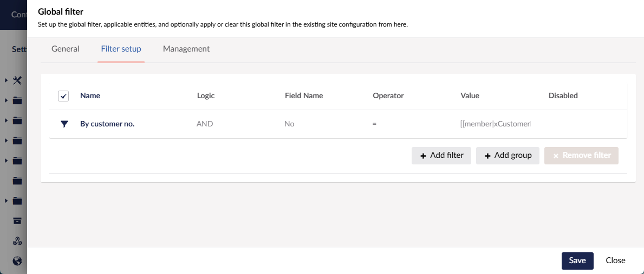Click the last folder icon above the archive box
This screenshot has width=644, height=274.
point(17,201)
